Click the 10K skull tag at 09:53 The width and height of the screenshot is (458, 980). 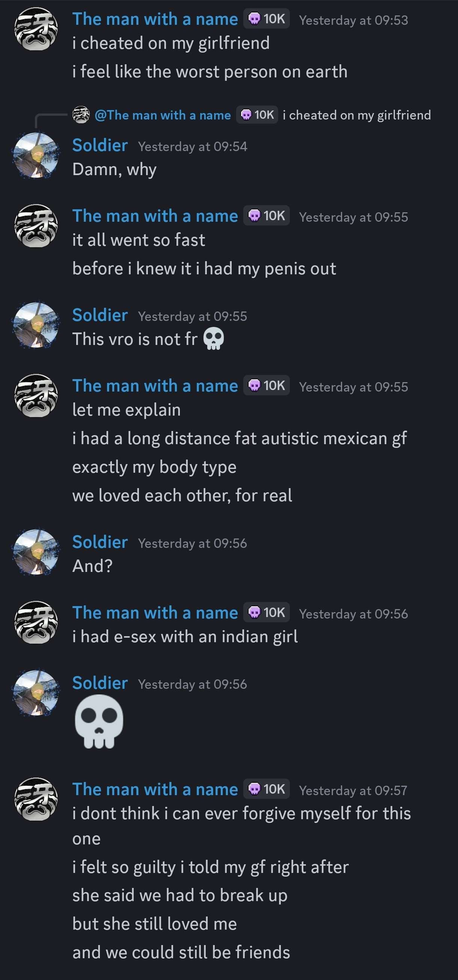267,19
